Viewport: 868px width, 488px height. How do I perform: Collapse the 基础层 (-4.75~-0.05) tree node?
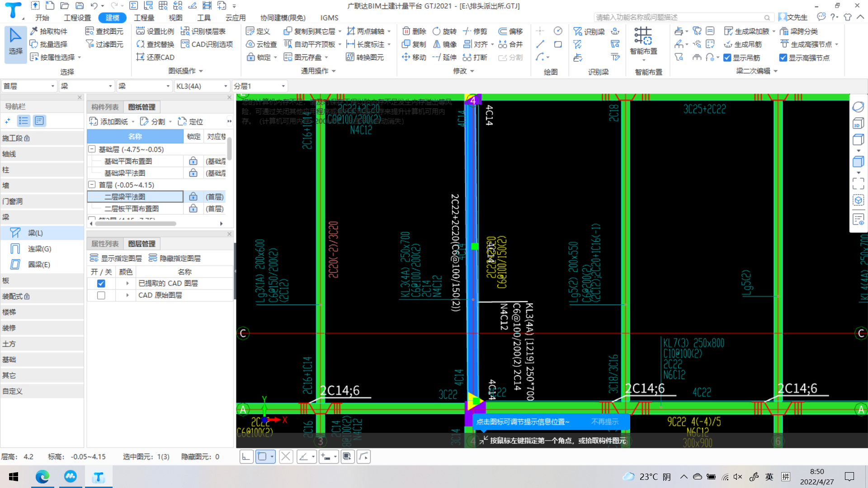point(92,149)
